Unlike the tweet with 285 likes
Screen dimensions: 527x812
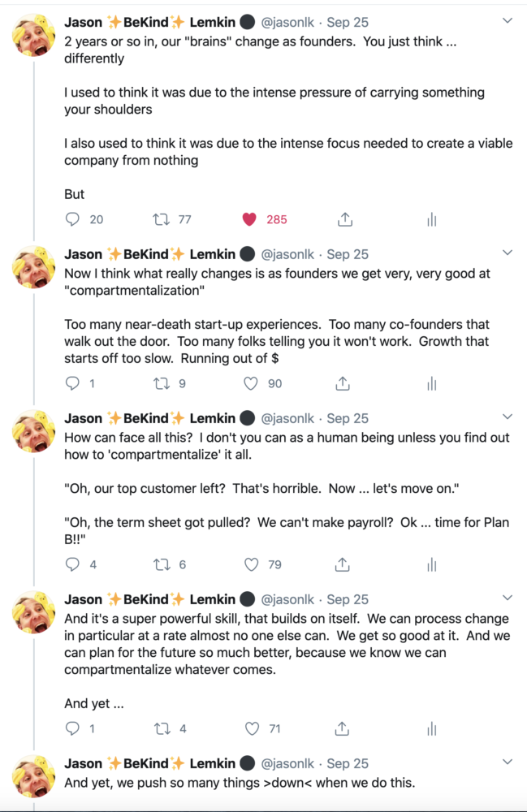click(250, 219)
